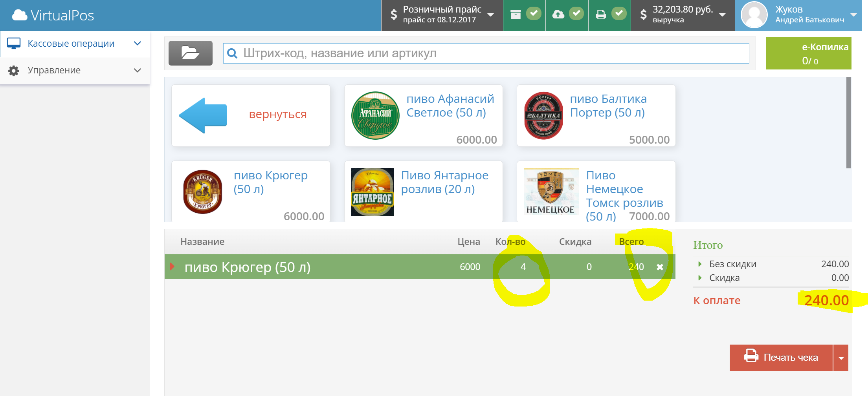868x396 pixels.
Task: Click the cloud upload status icon
Action: coord(558,15)
